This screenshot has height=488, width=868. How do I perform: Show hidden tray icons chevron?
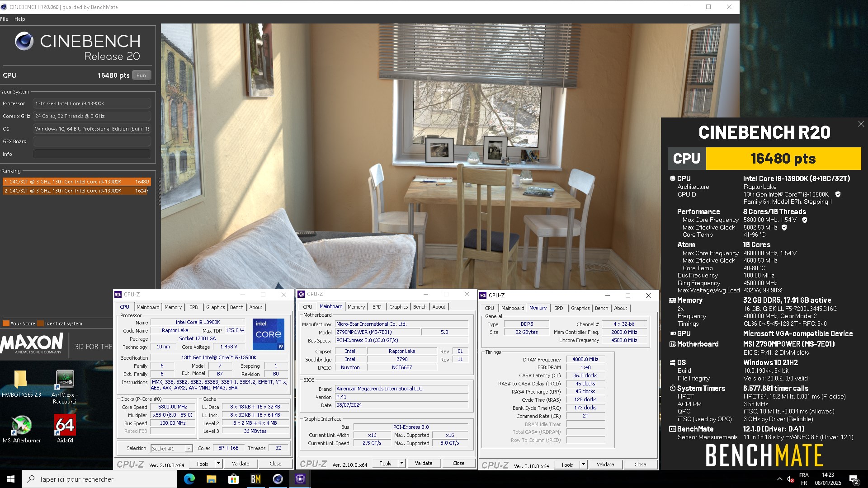779,479
